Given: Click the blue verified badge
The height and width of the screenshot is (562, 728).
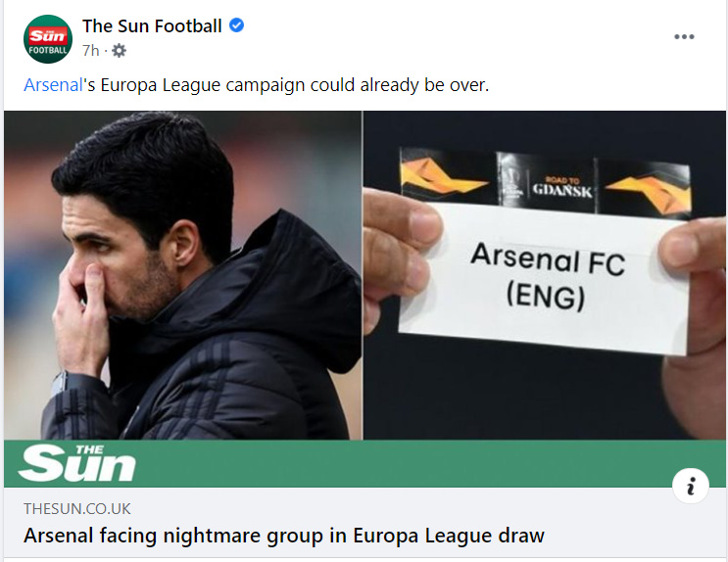Looking at the screenshot, I should click(237, 25).
